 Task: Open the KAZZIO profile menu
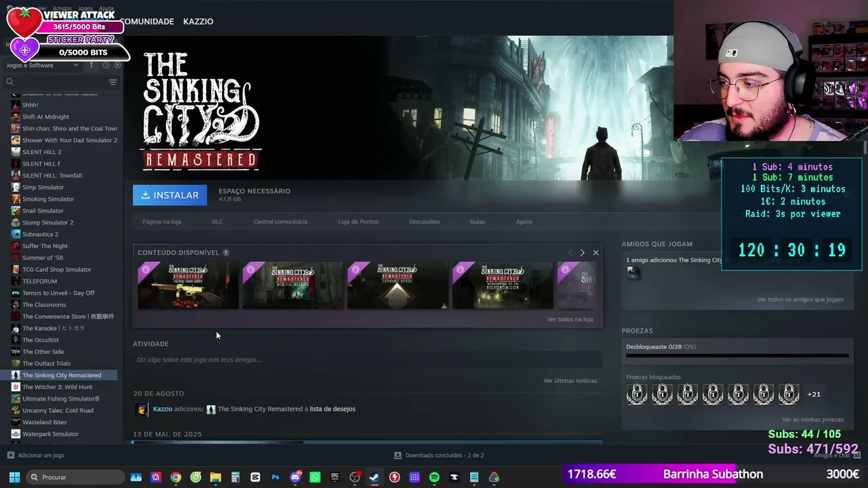coord(198,22)
